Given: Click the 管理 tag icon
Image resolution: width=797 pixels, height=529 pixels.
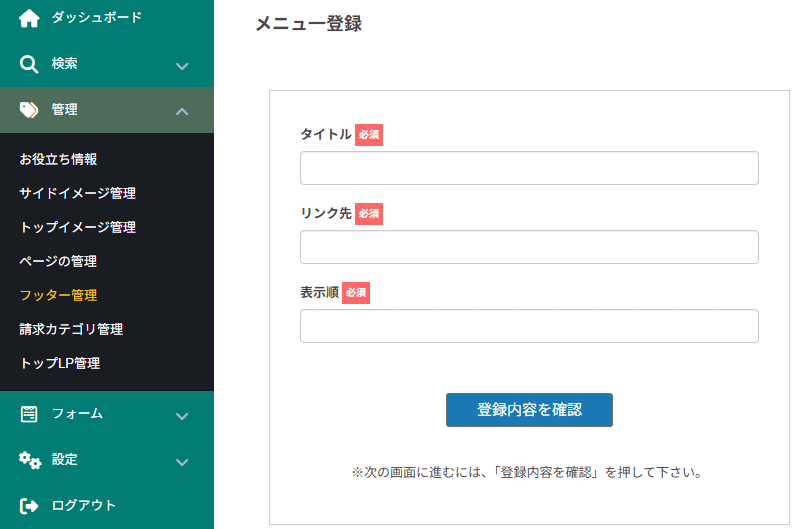Looking at the screenshot, I should pyautogui.click(x=28, y=109).
